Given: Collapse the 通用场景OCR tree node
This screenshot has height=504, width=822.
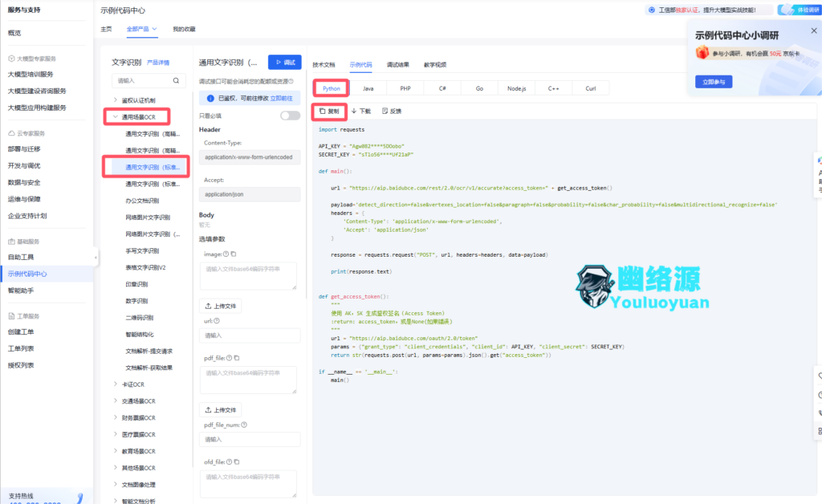Looking at the screenshot, I should pos(116,117).
